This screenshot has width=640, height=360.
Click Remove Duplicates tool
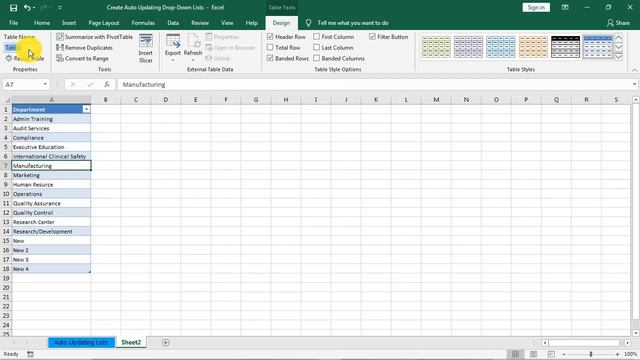[x=84, y=48]
